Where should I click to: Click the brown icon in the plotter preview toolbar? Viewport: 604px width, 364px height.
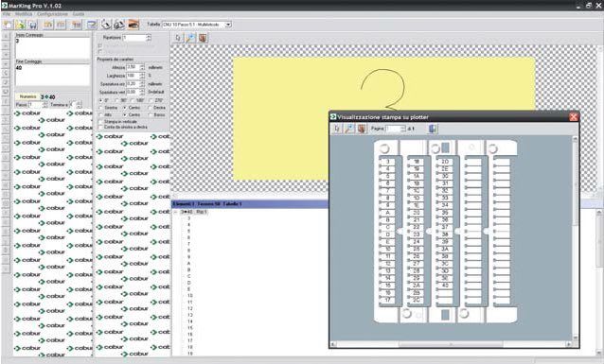pyautogui.click(x=362, y=129)
